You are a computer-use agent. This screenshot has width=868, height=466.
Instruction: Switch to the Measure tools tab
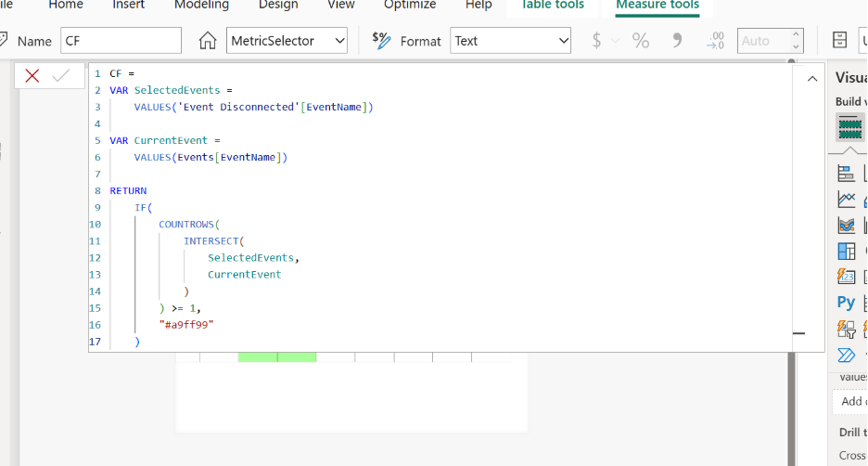click(x=657, y=5)
